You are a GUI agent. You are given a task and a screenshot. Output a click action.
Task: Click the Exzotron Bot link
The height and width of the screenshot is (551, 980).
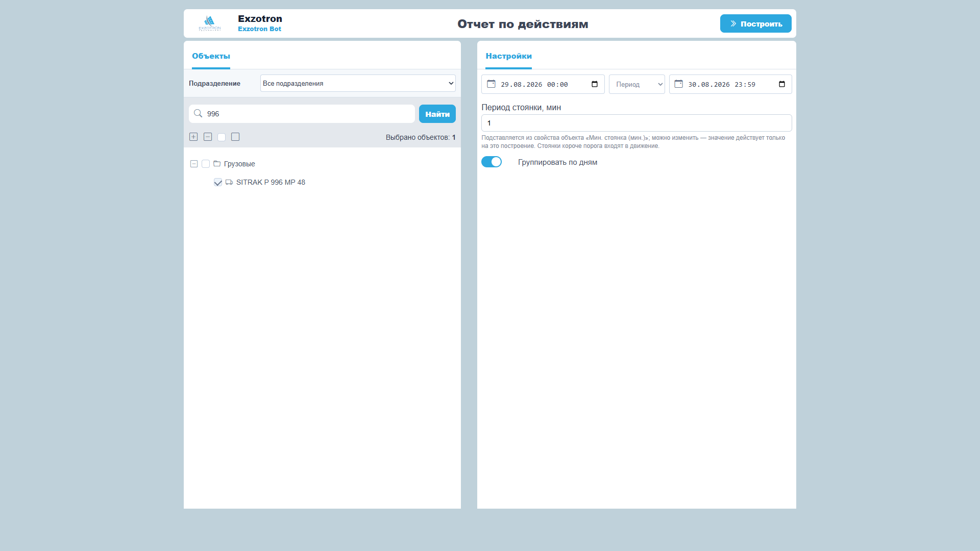coord(259,29)
